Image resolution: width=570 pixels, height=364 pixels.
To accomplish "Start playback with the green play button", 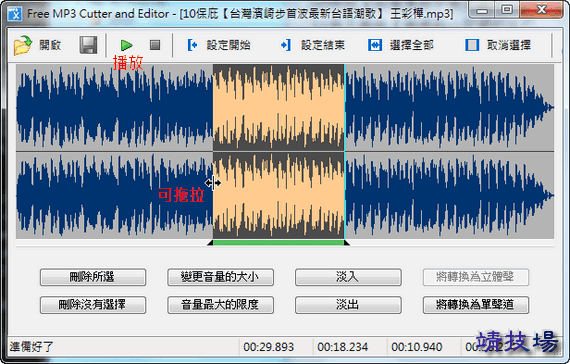I will 127,45.
